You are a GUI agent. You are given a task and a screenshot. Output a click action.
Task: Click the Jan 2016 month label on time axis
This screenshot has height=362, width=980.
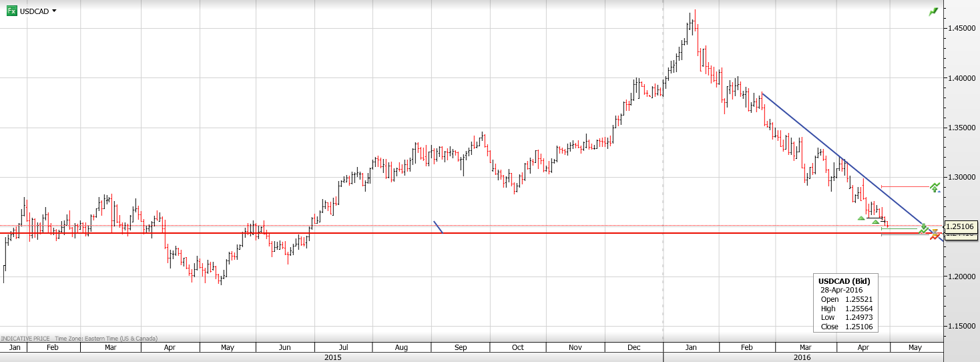(691, 347)
